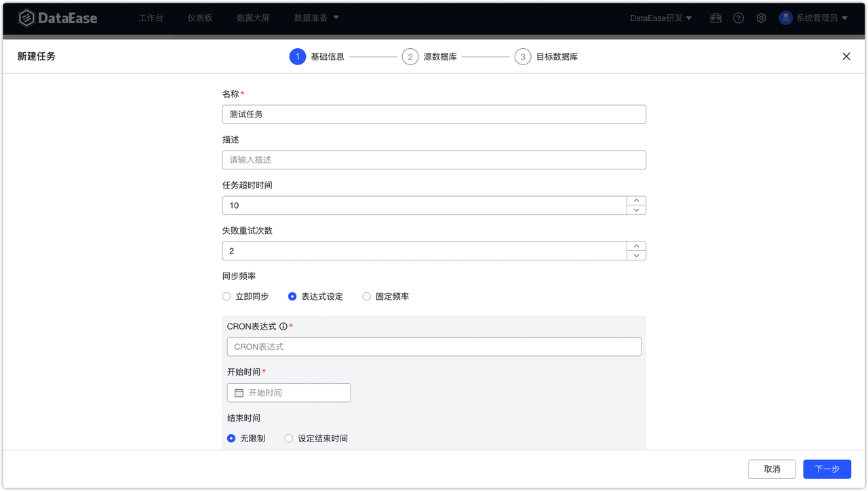The width and height of the screenshot is (868, 491).
Task: Click the failure retry number field
Action: [x=425, y=251]
